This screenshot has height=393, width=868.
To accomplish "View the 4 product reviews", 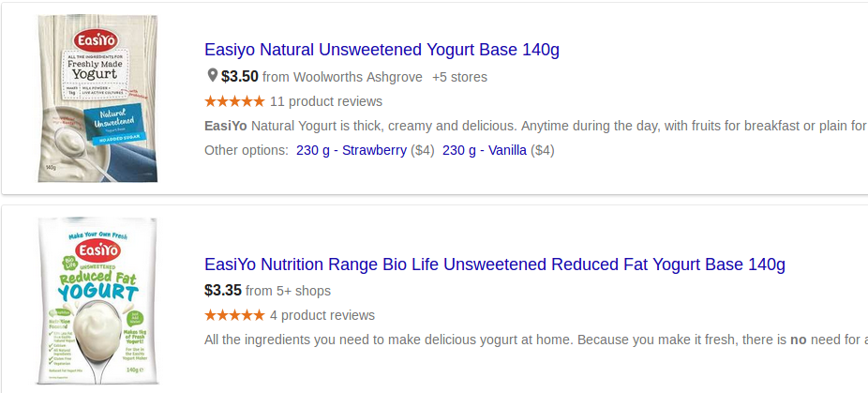I will [322, 315].
